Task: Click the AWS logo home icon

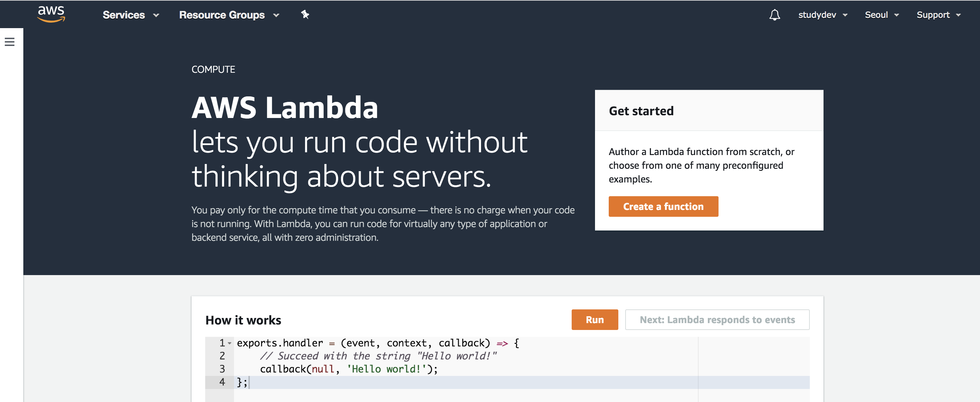Action: pos(51,14)
